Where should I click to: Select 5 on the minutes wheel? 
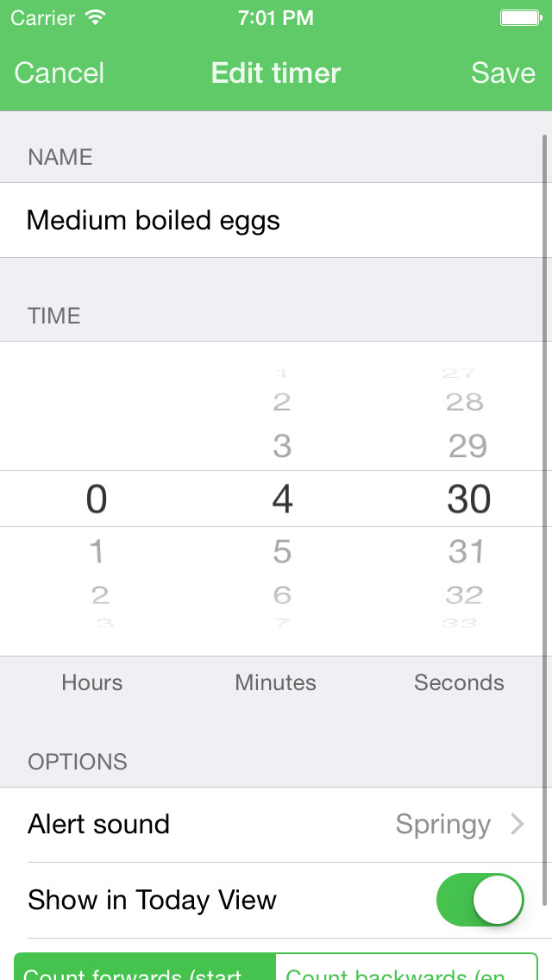click(x=282, y=552)
